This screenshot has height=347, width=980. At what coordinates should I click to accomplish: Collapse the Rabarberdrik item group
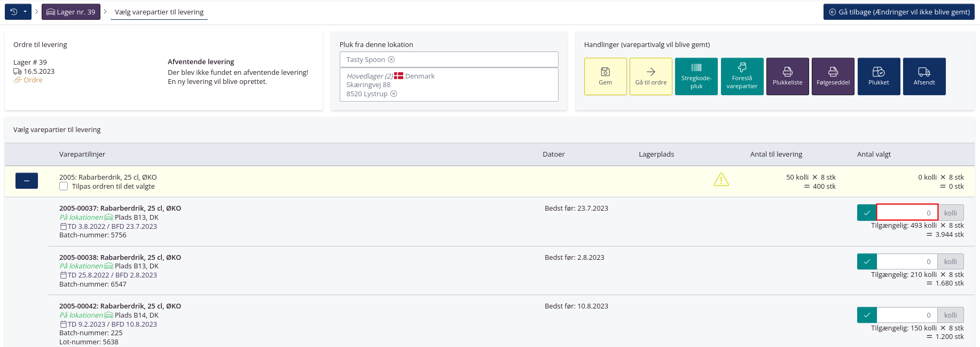[27, 181]
